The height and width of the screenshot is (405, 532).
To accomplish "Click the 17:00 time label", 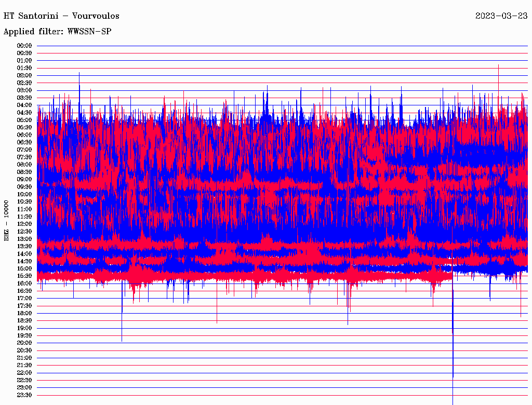I will point(24,299).
